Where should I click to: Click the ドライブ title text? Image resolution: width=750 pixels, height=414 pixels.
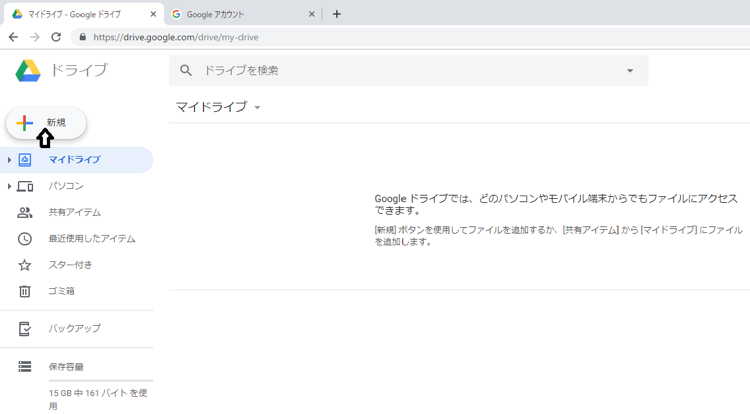click(79, 71)
